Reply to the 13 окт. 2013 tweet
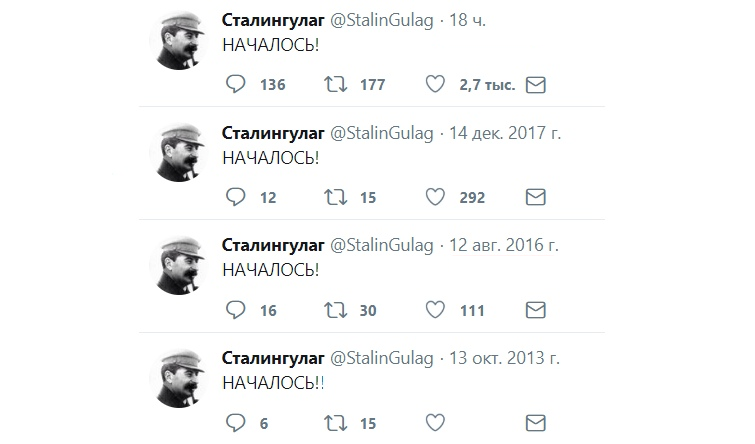755x444 pixels. [236, 423]
